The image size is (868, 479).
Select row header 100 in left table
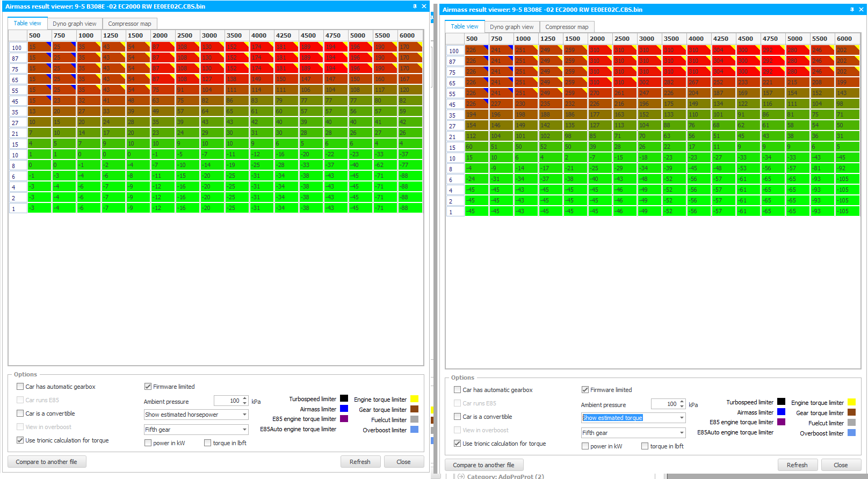tap(18, 47)
